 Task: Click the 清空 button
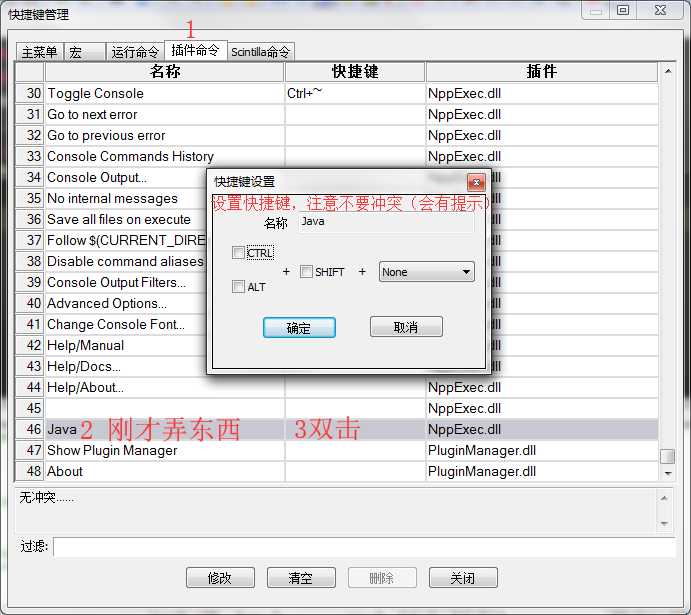(x=301, y=578)
